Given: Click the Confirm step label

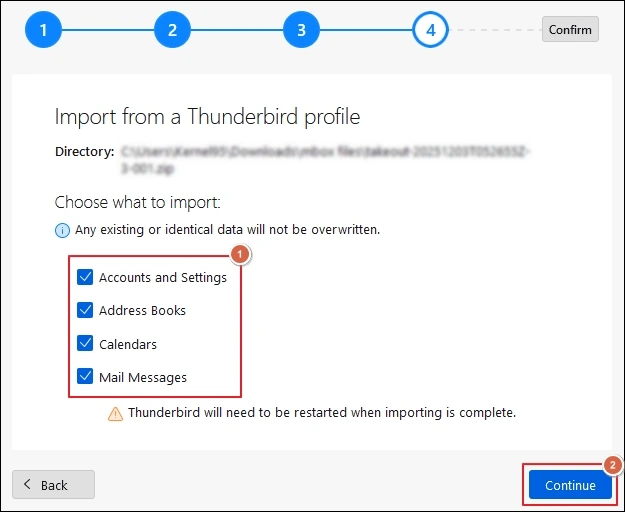Looking at the screenshot, I should 570,29.
